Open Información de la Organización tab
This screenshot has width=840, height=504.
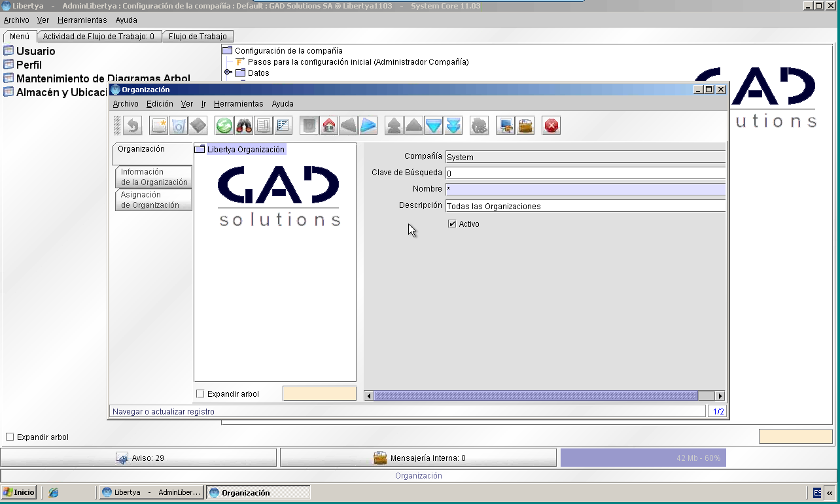[154, 177]
